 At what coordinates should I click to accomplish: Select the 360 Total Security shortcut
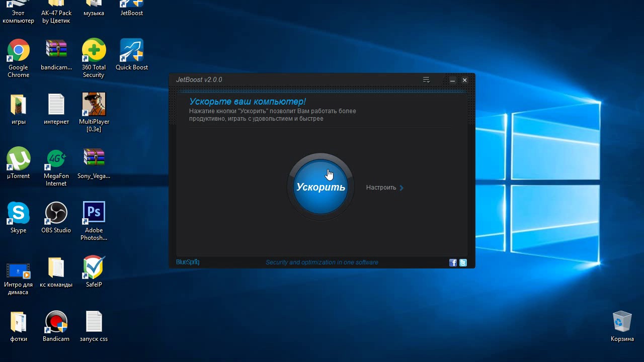pos(94,58)
